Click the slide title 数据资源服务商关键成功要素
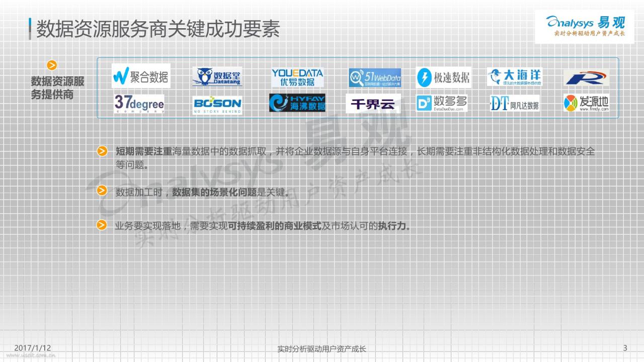The image size is (644, 362). (x=158, y=28)
